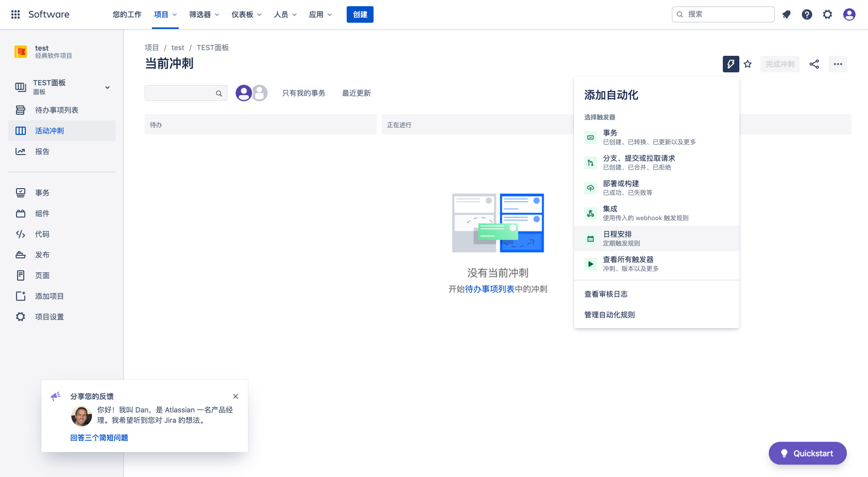Open the app switcher grid icon

point(16,14)
